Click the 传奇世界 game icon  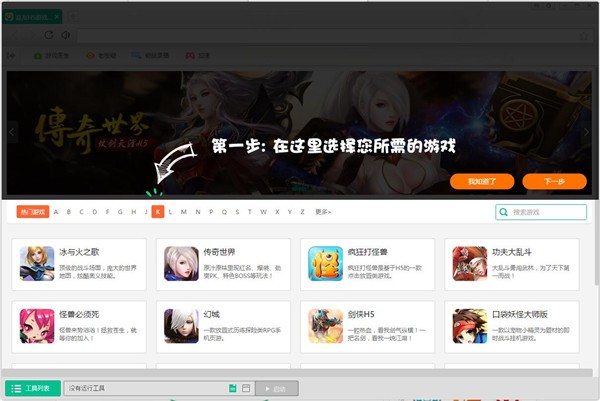(x=181, y=264)
